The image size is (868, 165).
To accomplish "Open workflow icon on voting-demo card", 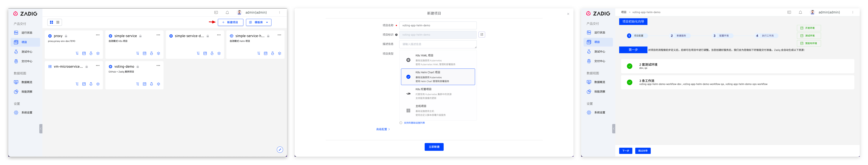I will pos(138,84).
